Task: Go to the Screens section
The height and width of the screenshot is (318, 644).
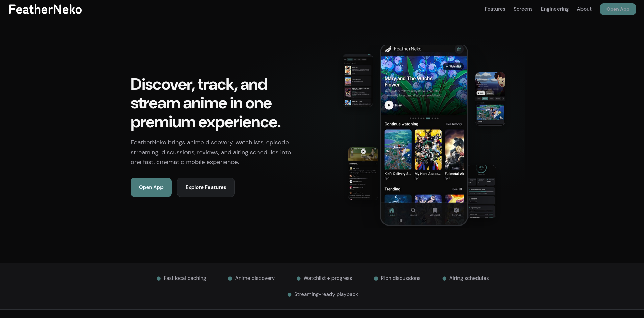Action: tap(523, 9)
